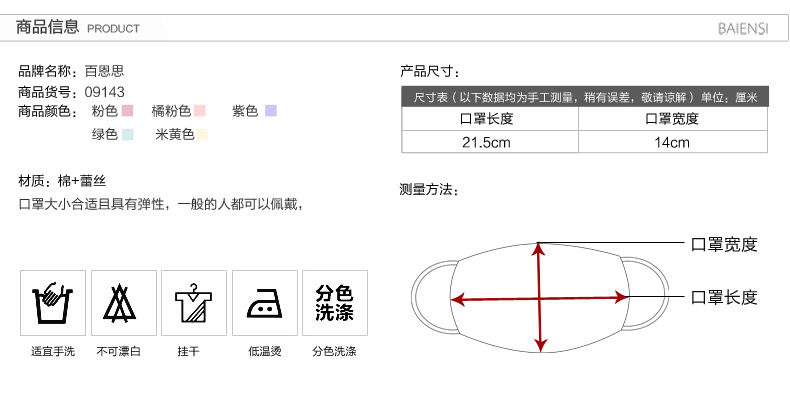Click the low-temperature iron icon
Screen dimensions: 790x407
click(x=265, y=303)
